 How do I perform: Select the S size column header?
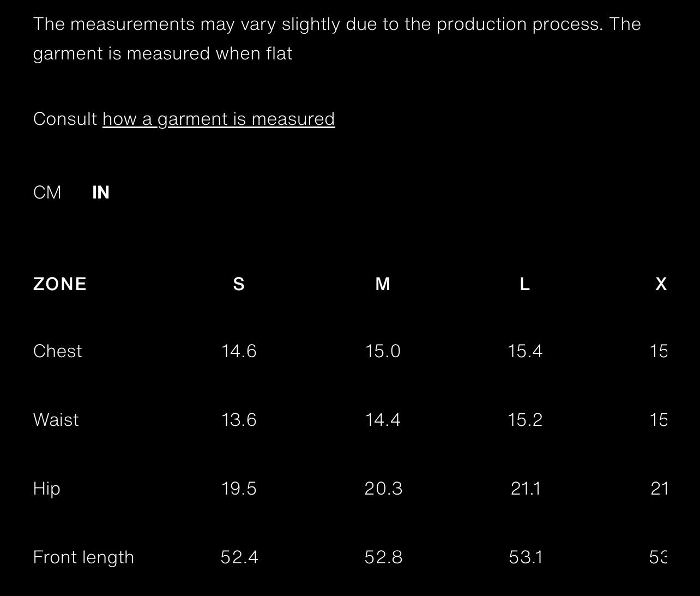[239, 284]
